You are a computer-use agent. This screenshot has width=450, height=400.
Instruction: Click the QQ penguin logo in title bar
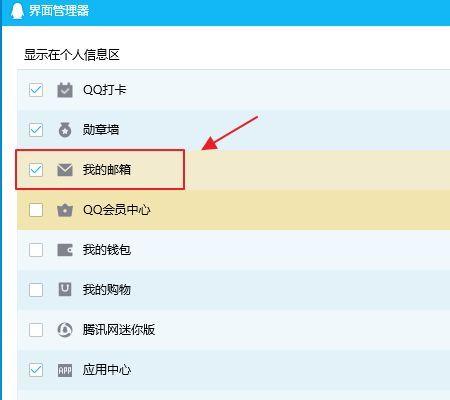click(17, 10)
